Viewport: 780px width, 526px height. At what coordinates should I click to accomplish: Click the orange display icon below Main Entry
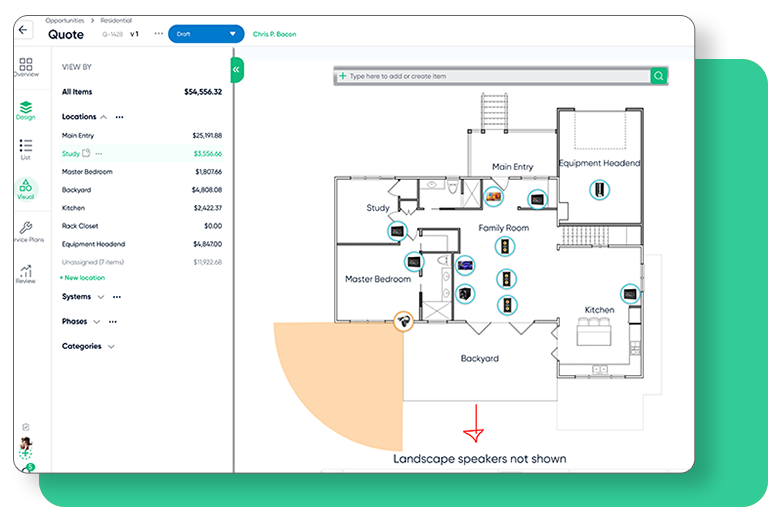click(x=493, y=197)
